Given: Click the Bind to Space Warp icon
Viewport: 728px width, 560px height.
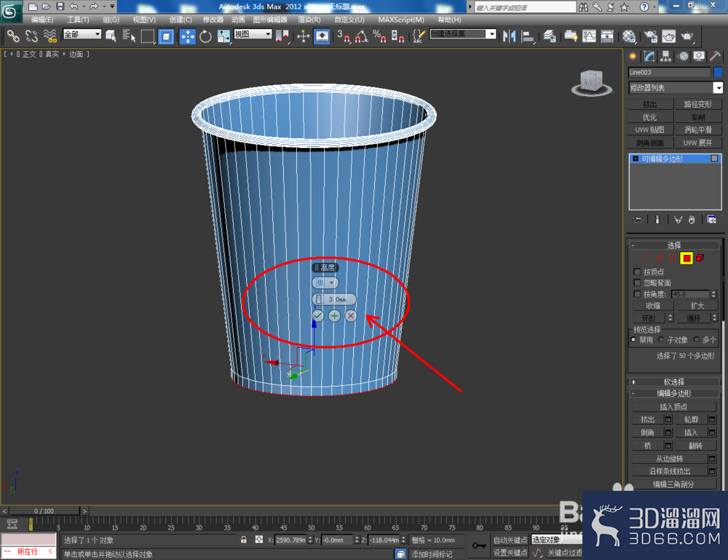Looking at the screenshot, I should [50, 36].
